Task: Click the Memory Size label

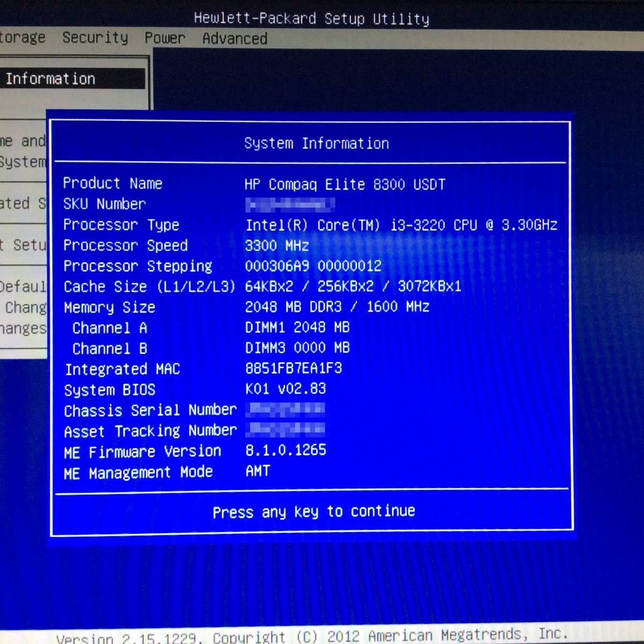Action: click(x=109, y=308)
